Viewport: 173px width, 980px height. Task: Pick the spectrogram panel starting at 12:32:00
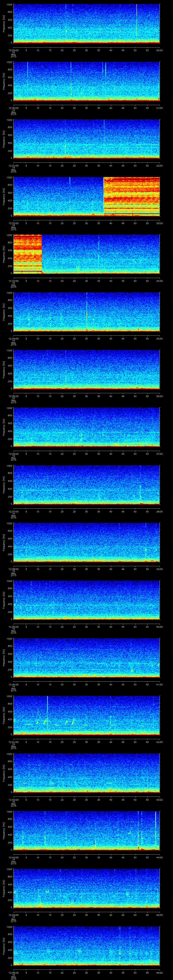pos(86,197)
